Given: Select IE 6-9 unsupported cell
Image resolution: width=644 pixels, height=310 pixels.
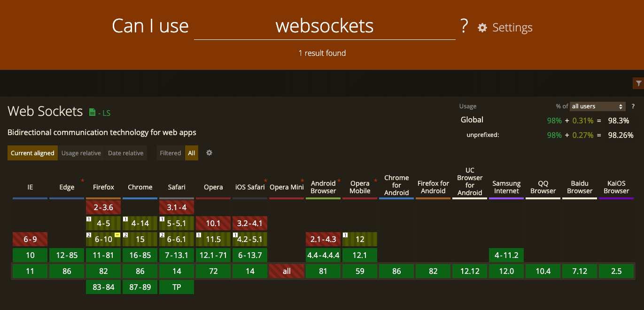Looking at the screenshot, I should [x=30, y=239].
